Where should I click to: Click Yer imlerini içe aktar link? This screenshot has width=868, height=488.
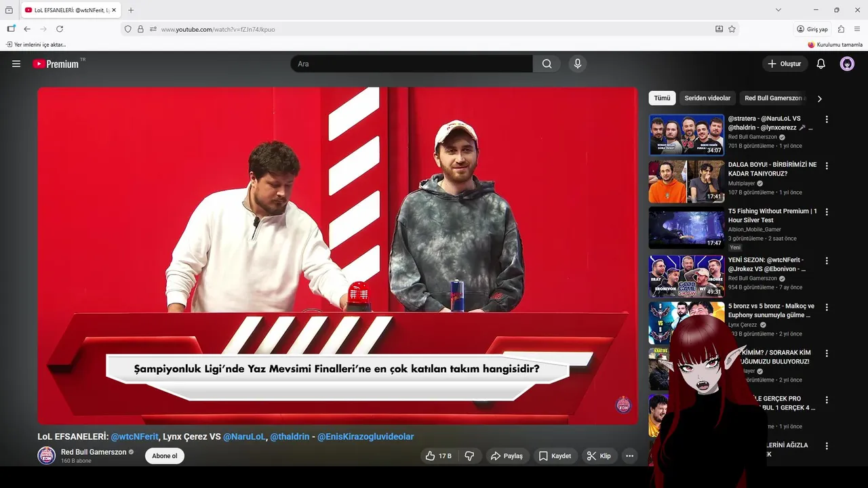36,45
